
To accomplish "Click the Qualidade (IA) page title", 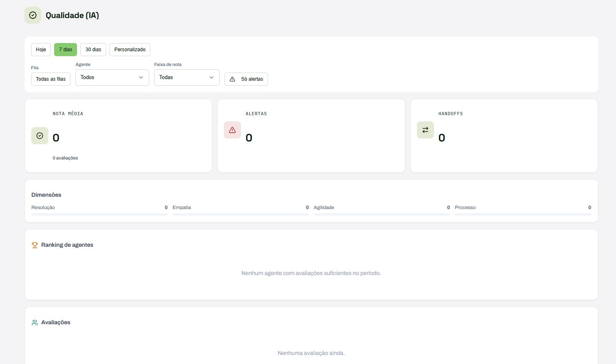I will coord(72,16).
